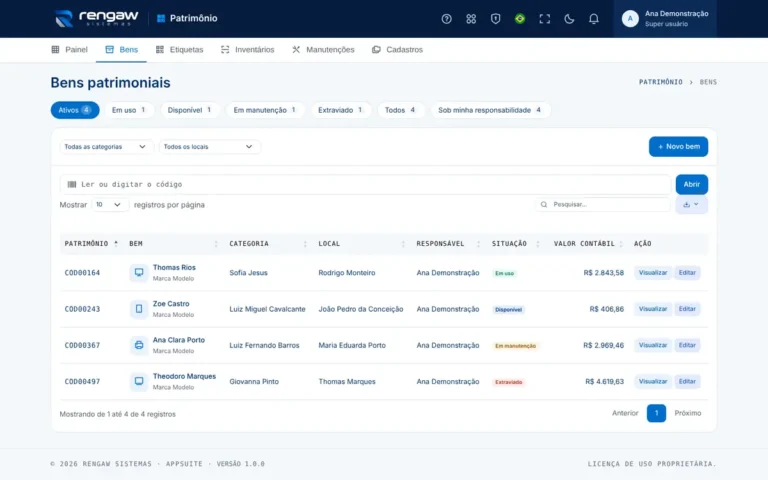Click the Pesquisar search field
The height and width of the screenshot is (480, 768).
tap(603, 204)
